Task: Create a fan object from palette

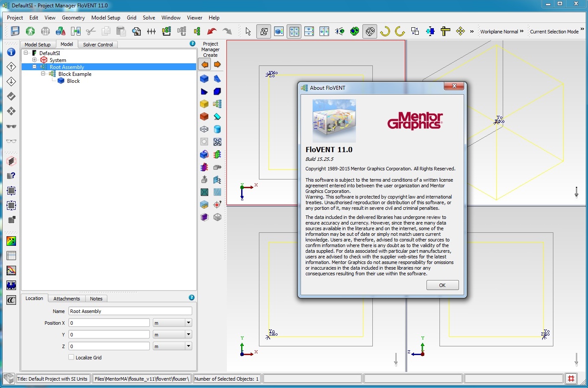Action: [x=217, y=142]
